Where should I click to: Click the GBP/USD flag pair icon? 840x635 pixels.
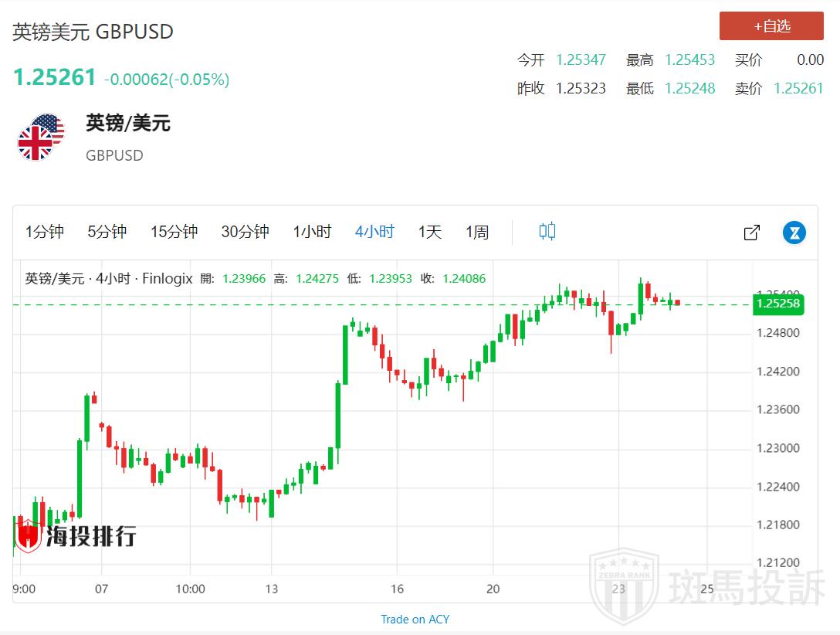[x=41, y=138]
